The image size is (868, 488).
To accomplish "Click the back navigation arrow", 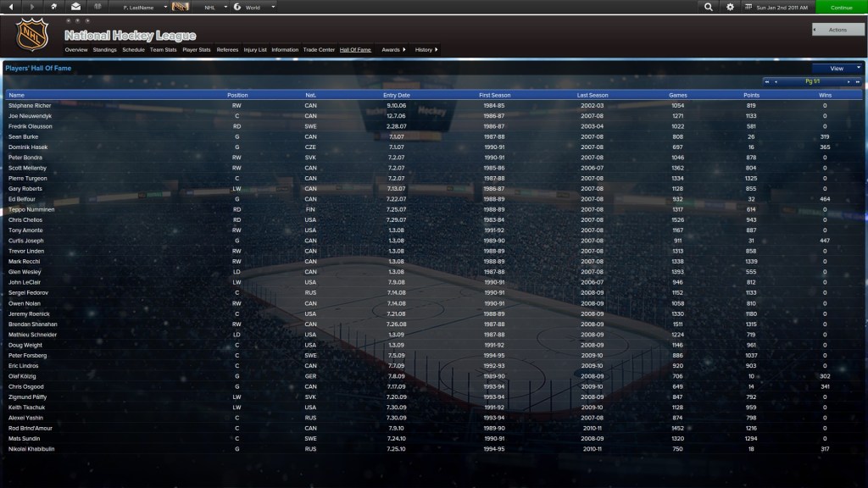I will coord(10,7).
